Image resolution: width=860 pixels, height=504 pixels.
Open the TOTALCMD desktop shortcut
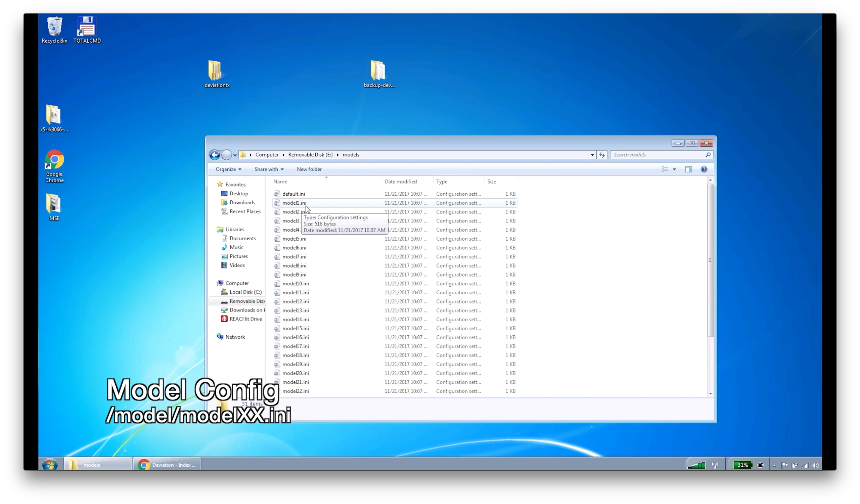pos(87,30)
